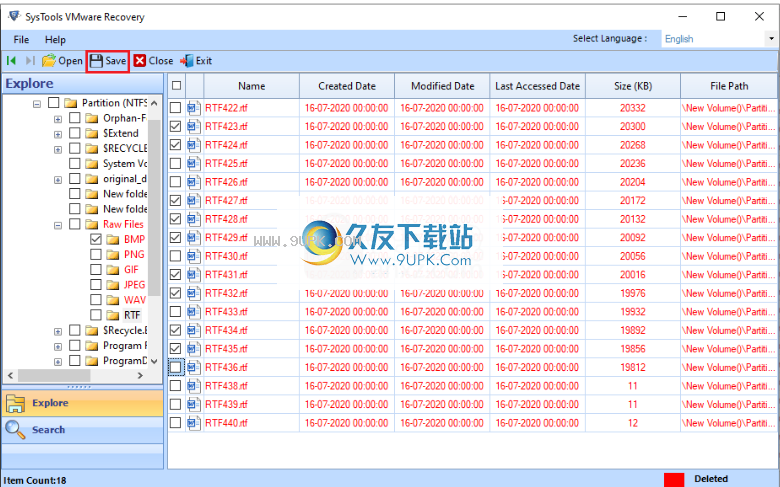Switch to the Explore pane tab
The height and width of the screenshot is (487, 780).
pos(83,403)
